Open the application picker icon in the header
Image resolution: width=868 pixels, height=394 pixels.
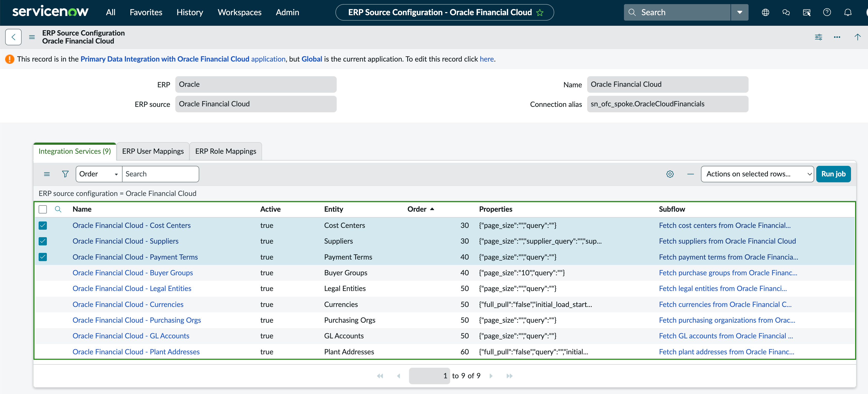coord(806,12)
